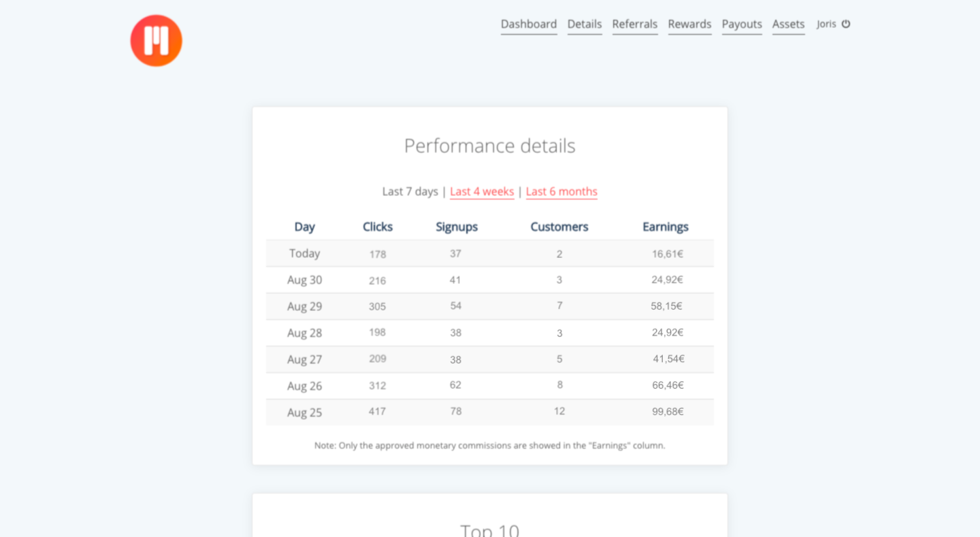Image resolution: width=980 pixels, height=537 pixels.
Task: Click the 78 signups value
Action: coord(456,411)
